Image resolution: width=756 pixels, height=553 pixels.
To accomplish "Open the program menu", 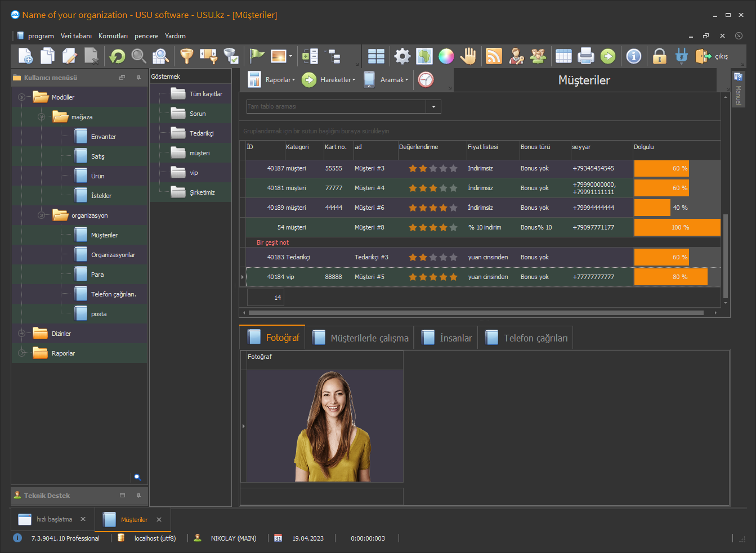I will tap(41, 36).
